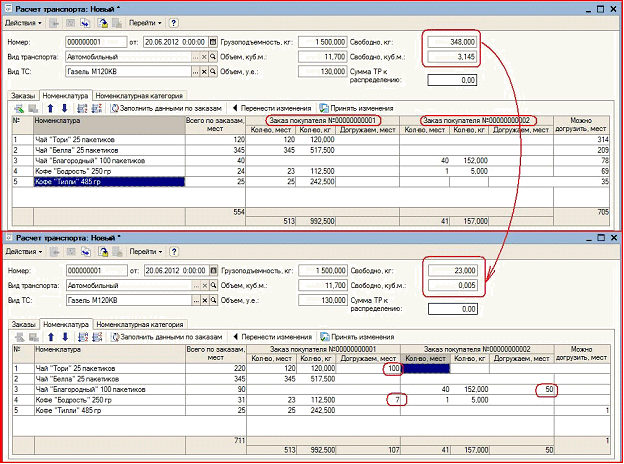624x464 pixels.
Task: Sort ascending icon in toolbar above the 554-total table
Action: tap(82, 108)
